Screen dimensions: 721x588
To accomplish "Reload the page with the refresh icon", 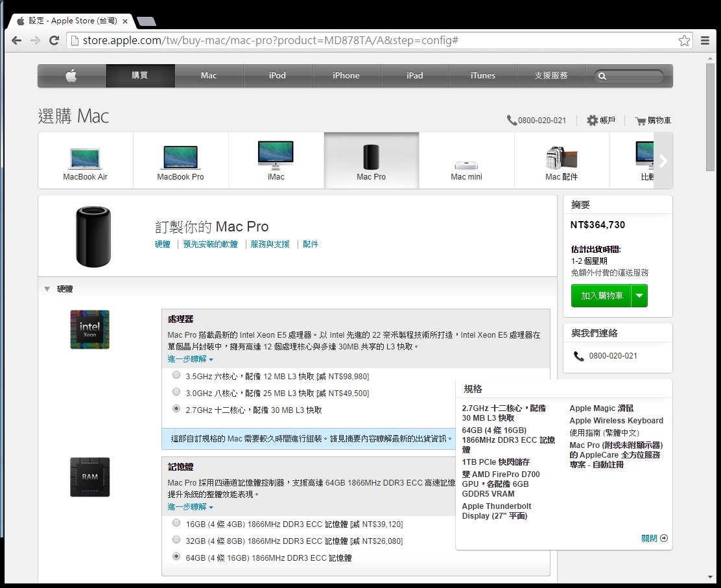I will point(54,40).
